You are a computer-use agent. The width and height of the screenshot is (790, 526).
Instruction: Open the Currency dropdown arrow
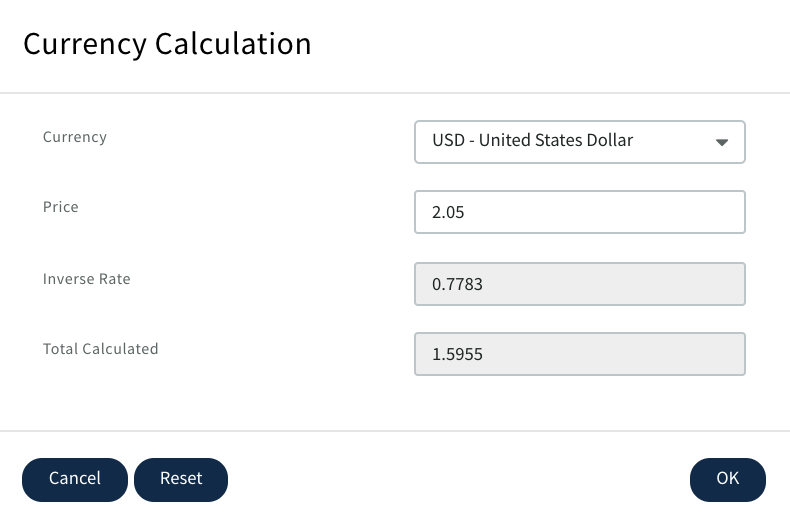(x=722, y=142)
